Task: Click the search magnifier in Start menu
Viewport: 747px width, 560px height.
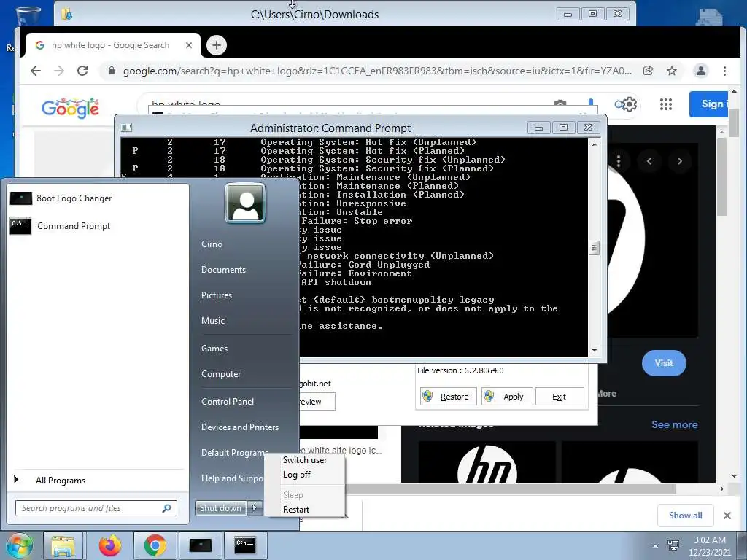Action: pyautogui.click(x=167, y=508)
